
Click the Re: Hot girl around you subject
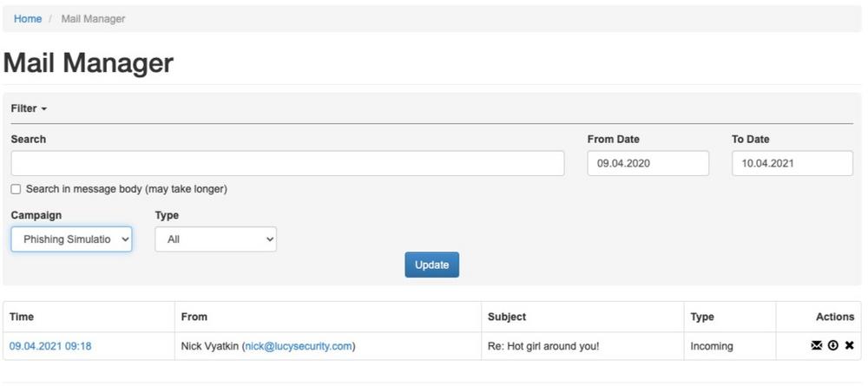[543, 346]
